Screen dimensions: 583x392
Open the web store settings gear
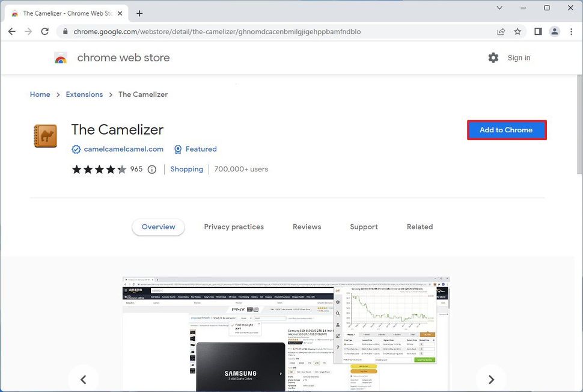tap(493, 58)
